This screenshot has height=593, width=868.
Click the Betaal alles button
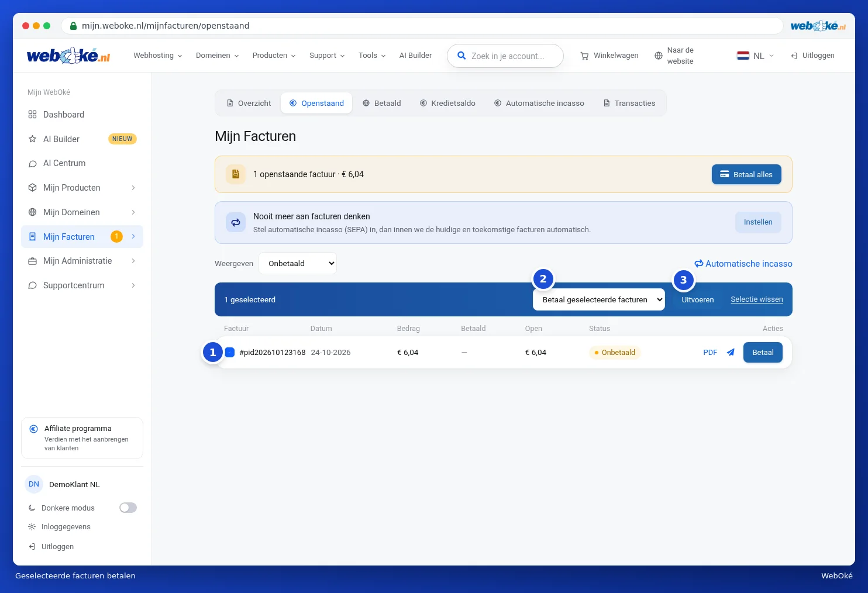(746, 174)
